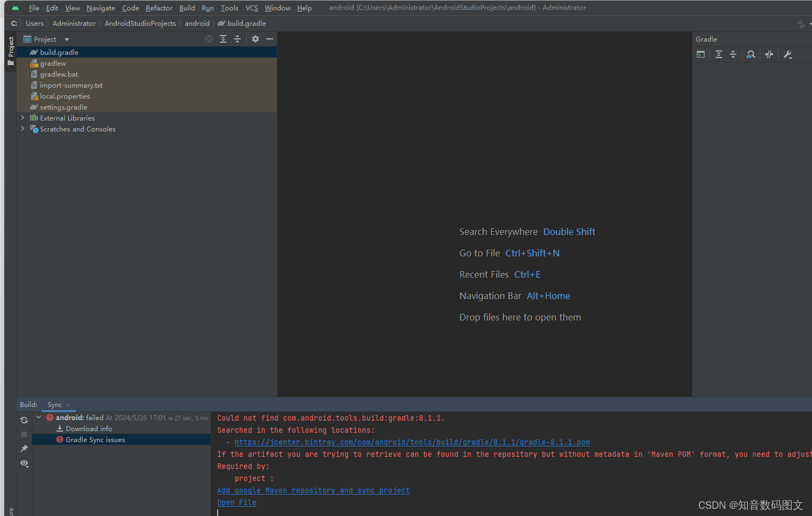
Task: Select the android: failed build entry
Action: 122,417
